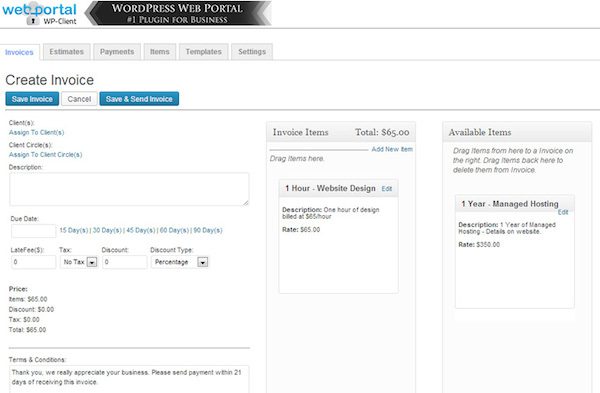600x393 pixels.
Task: Set due date to 30 Day(s)
Action: [x=107, y=230]
